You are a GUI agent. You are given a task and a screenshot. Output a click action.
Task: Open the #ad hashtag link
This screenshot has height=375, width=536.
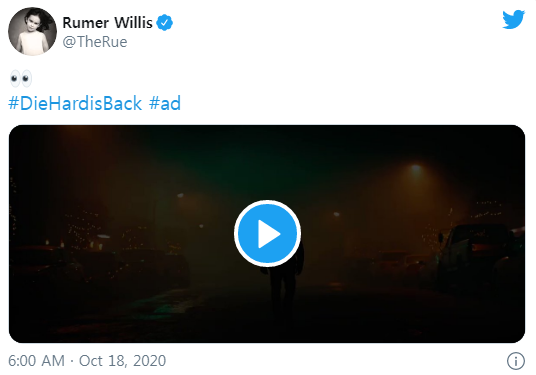(165, 103)
